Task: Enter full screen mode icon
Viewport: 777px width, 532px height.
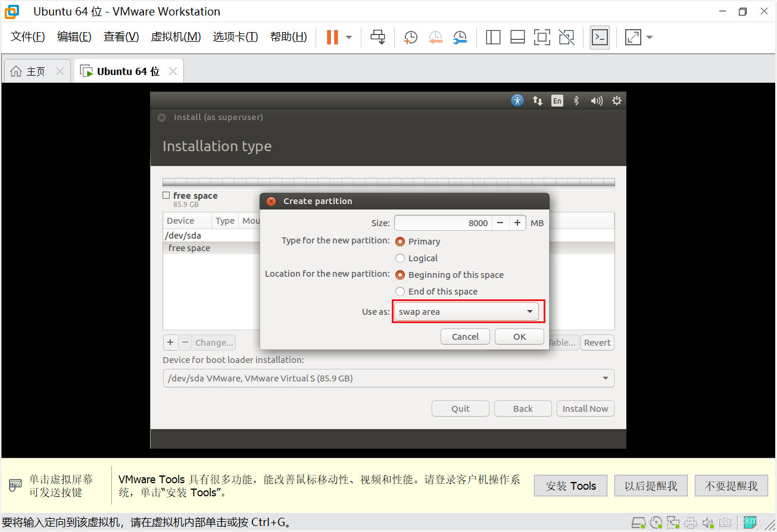Action: coord(542,37)
